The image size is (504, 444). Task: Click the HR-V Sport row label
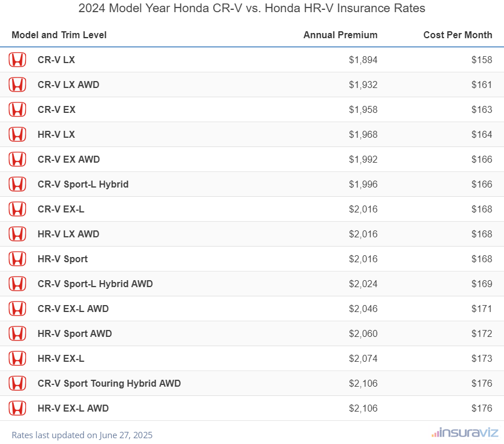click(63, 259)
